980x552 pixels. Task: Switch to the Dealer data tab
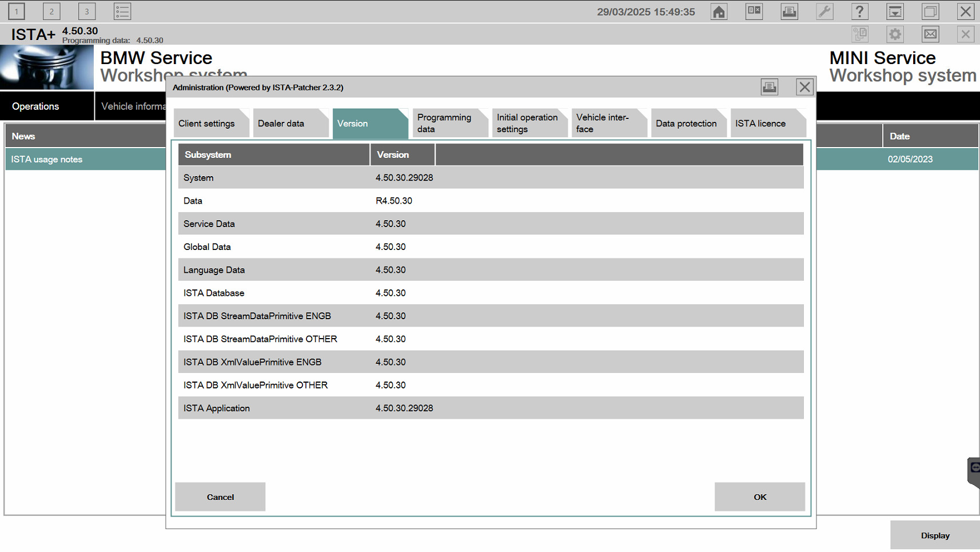point(281,124)
